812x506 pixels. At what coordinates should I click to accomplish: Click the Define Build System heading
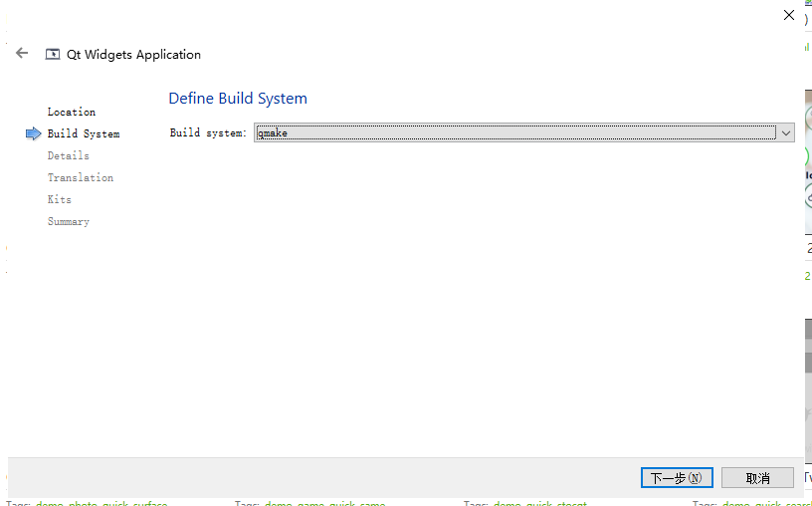238,99
